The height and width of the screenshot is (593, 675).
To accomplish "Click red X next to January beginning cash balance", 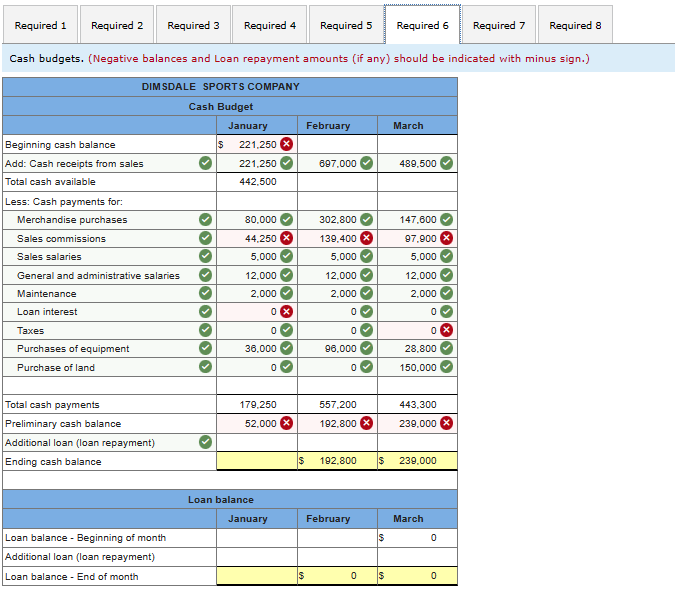I will click(286, 144).
